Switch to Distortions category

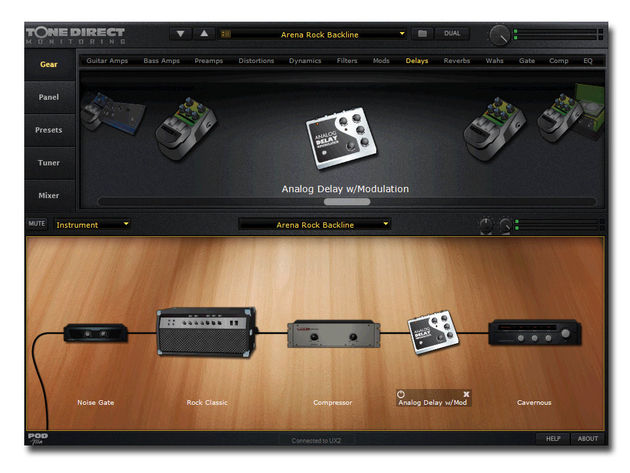tap(256, 61)
